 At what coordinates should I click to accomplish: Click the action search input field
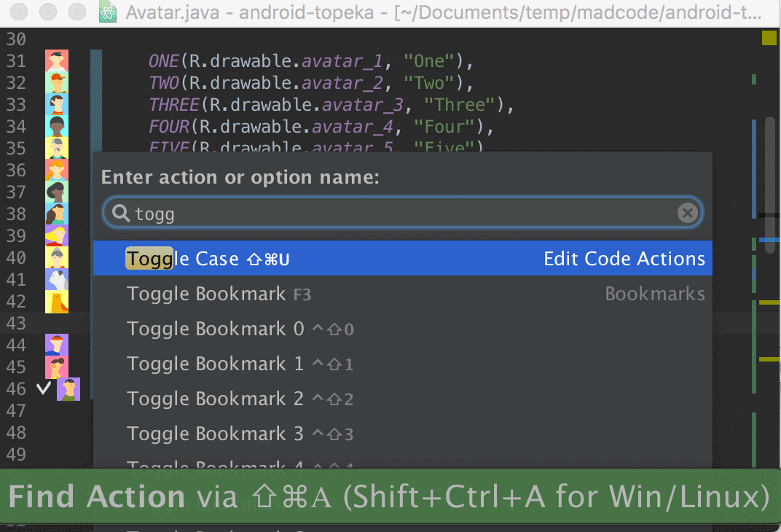pos(402,214)
